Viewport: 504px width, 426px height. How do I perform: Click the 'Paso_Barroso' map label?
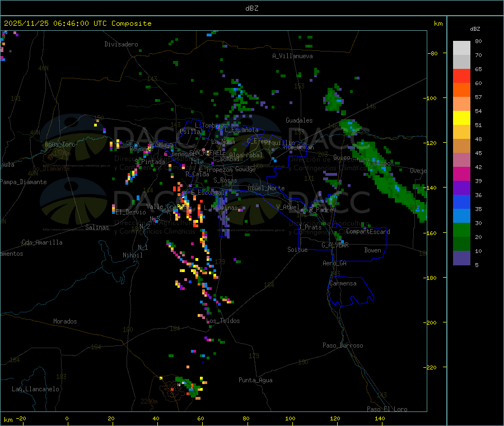343,345
